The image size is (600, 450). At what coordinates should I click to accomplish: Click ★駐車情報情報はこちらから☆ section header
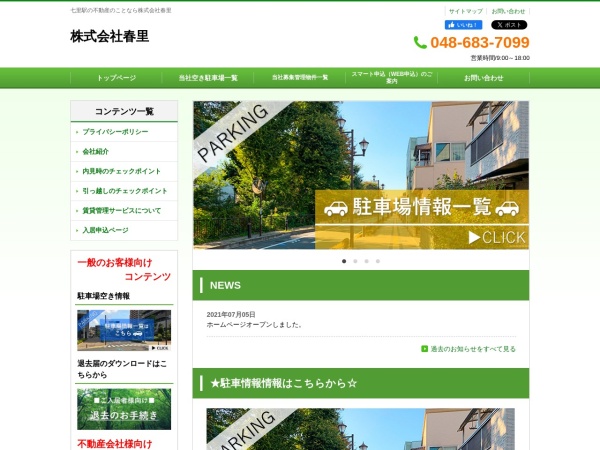click(x=361, y=383)
